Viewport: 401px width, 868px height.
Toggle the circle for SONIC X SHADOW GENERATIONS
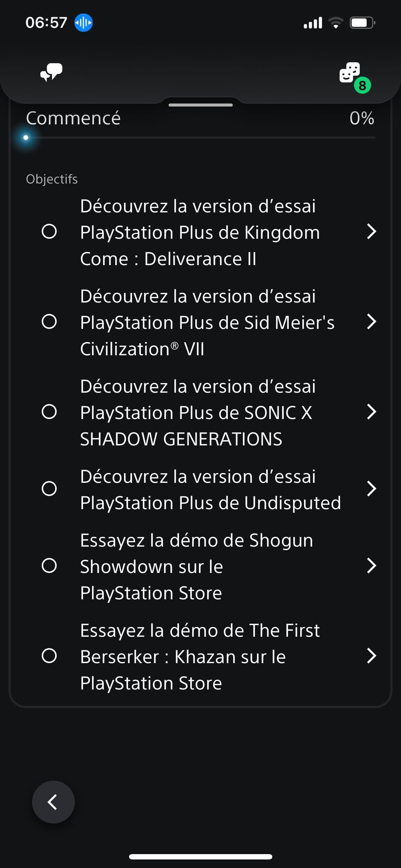tap(49, 412)
